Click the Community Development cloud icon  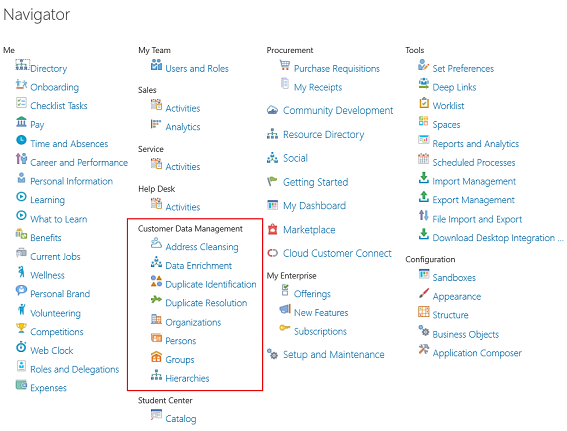(x=272, y=110)
